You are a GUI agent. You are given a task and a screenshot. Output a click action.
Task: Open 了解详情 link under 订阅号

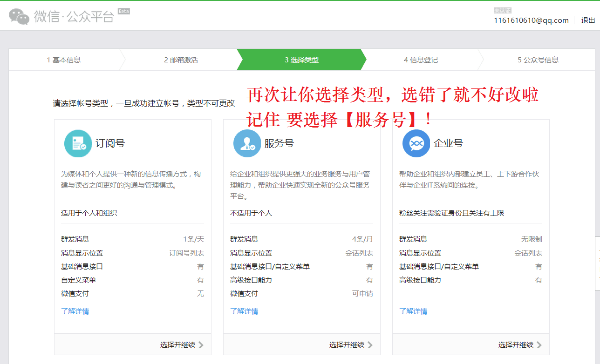[x=75, y=311]
